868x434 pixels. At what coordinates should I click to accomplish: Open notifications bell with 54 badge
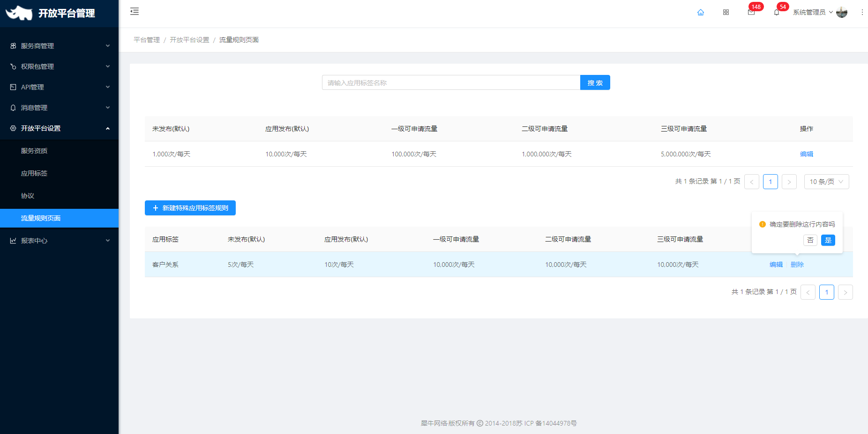point(777,12)
